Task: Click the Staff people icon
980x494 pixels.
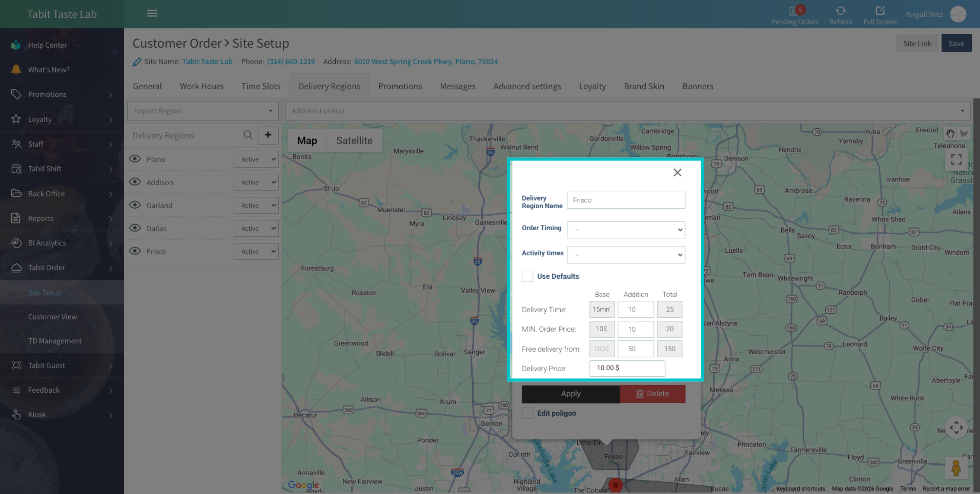Action: point(16,144)
